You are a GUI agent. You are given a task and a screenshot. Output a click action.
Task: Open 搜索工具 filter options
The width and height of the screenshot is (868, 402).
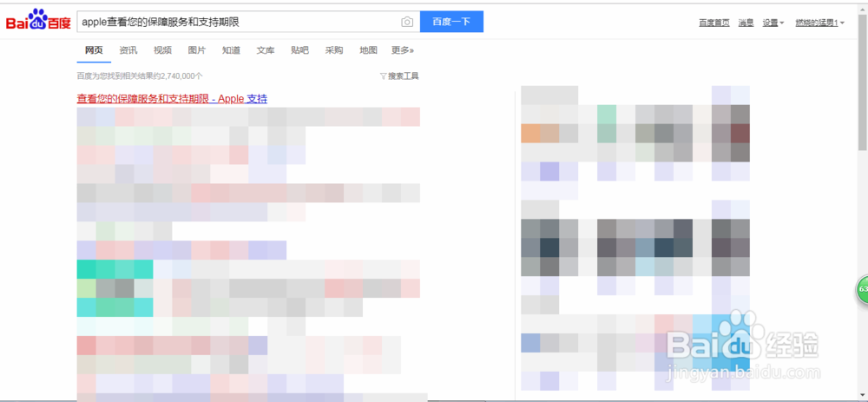tap(399, 76)
